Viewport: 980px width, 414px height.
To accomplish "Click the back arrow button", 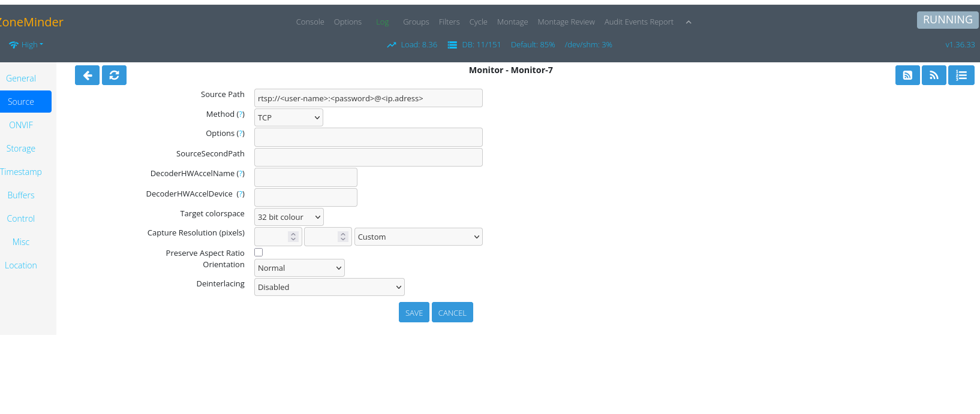I will click(x=87, y=75).
